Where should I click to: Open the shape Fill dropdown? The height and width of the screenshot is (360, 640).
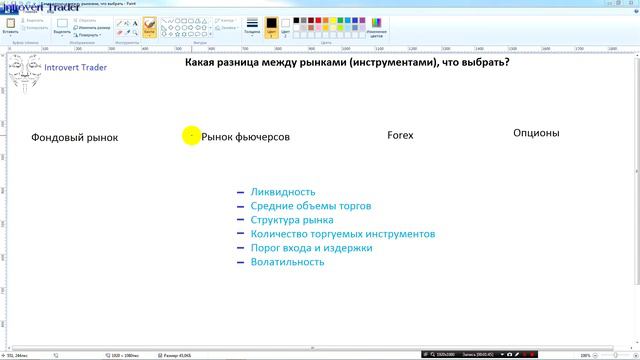pos(226,28)
